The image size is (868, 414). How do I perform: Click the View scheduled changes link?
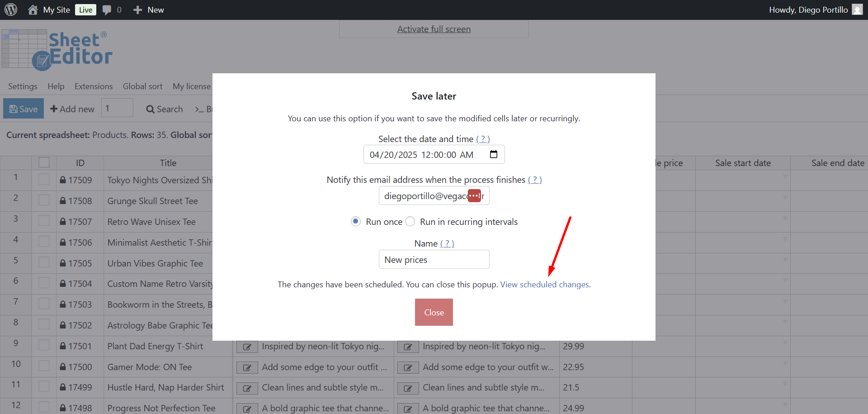(544, 285)
